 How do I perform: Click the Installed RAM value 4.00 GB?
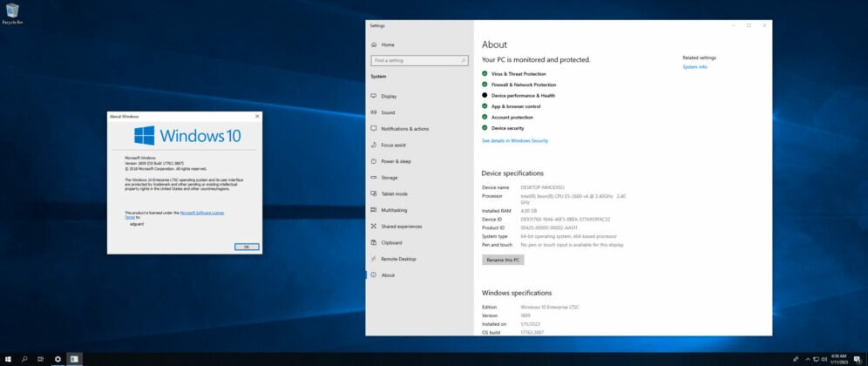pos(529,211)
